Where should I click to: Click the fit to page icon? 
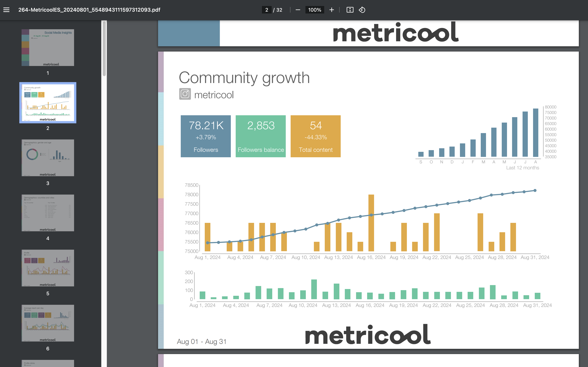(350, 10)
